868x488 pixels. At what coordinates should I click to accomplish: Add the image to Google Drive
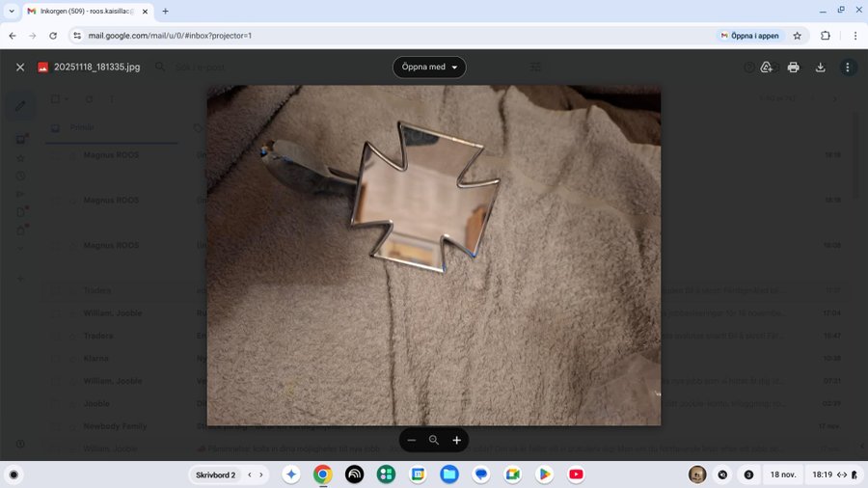click(767, 68)
